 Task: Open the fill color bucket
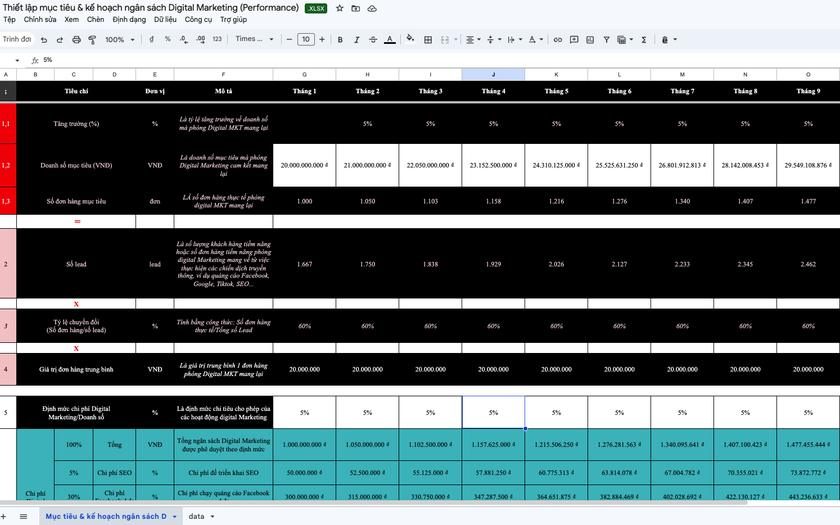tap(410, 38)
